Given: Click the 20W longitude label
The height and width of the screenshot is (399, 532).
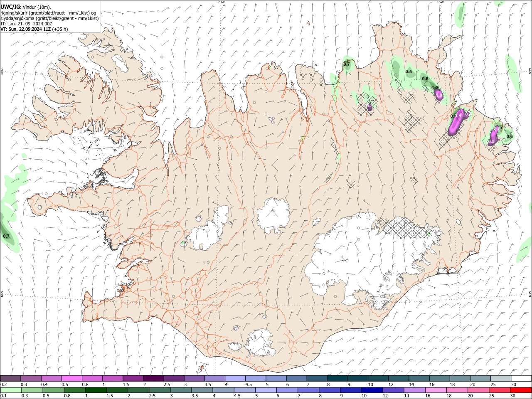Looking at the screenshot, I should click(x=221, y=2).
